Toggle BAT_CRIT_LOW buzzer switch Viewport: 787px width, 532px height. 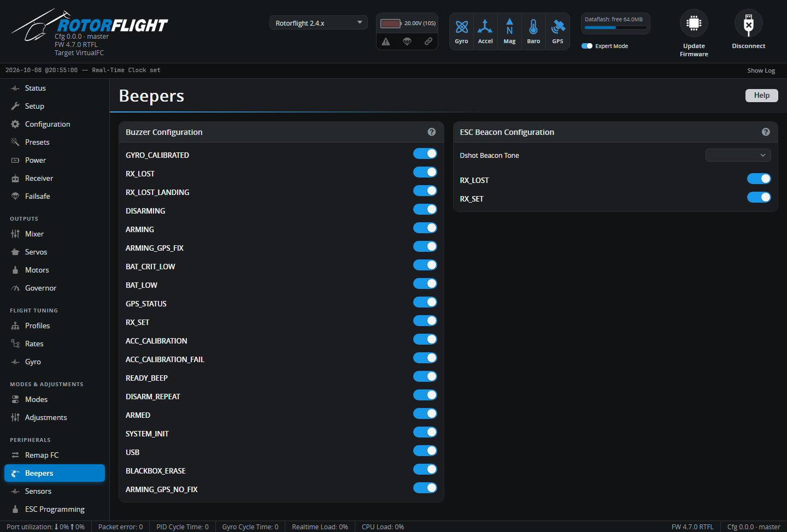pos(425,265)
